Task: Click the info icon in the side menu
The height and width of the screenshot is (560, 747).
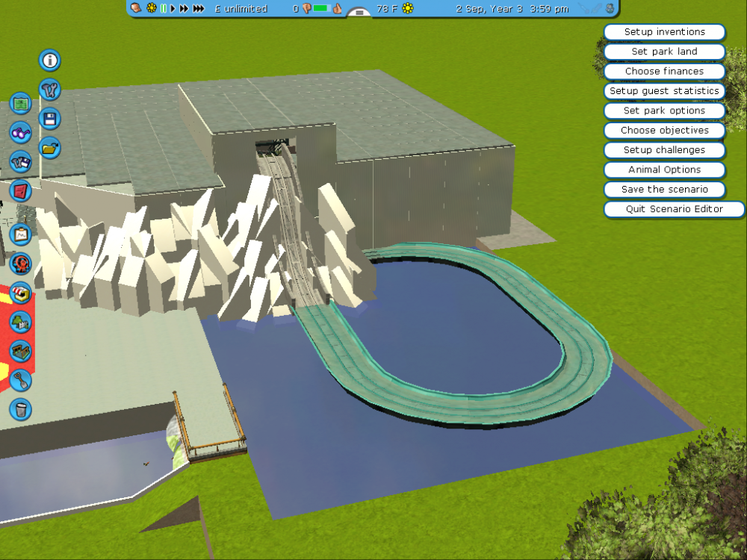Action: (49, 60)
